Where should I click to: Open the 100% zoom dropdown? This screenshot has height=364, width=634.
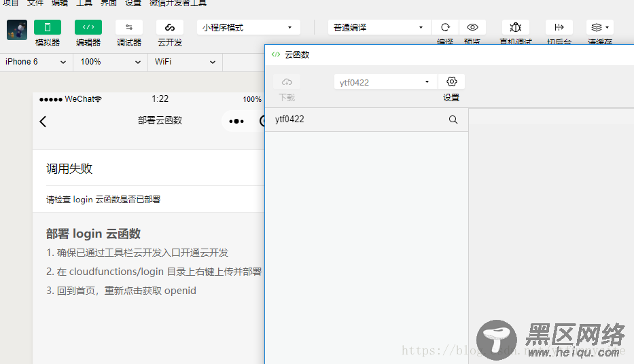(x=110, y=62)
